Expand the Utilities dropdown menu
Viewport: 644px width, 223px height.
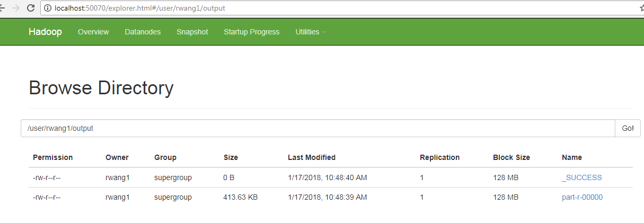click(x=311, y=32)
